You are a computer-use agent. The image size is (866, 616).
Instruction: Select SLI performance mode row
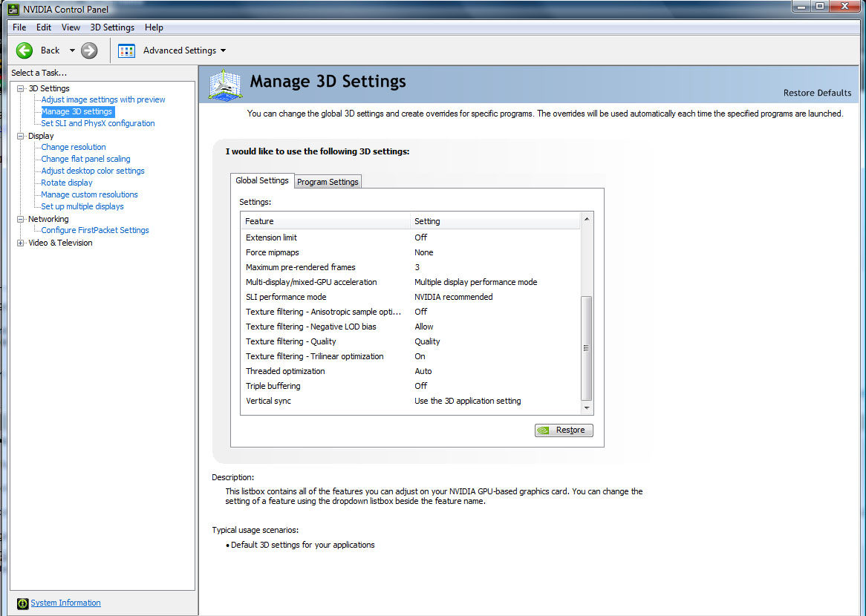[411, 297]
